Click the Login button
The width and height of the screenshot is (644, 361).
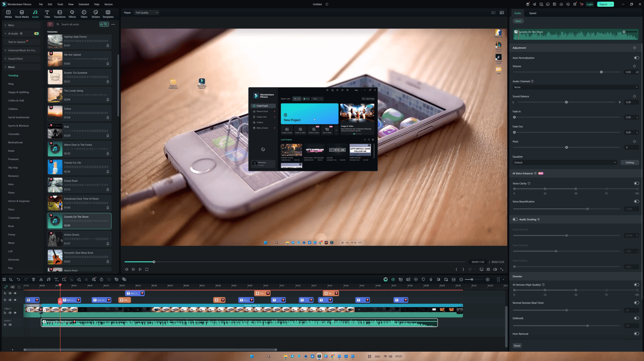coord(589,4)
